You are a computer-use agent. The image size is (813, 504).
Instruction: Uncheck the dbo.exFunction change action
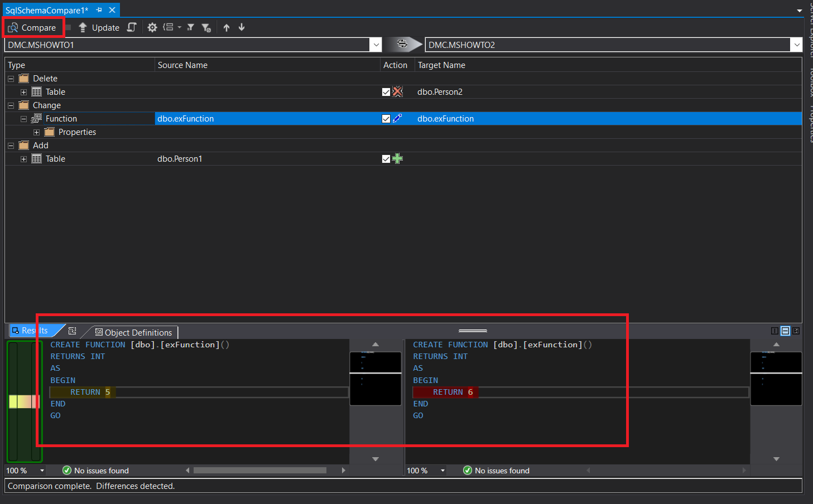tap(386, 119)
